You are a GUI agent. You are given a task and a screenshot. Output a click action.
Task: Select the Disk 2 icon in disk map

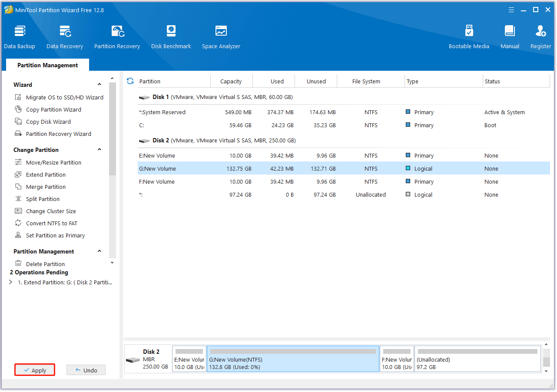[x=133, y=360]
